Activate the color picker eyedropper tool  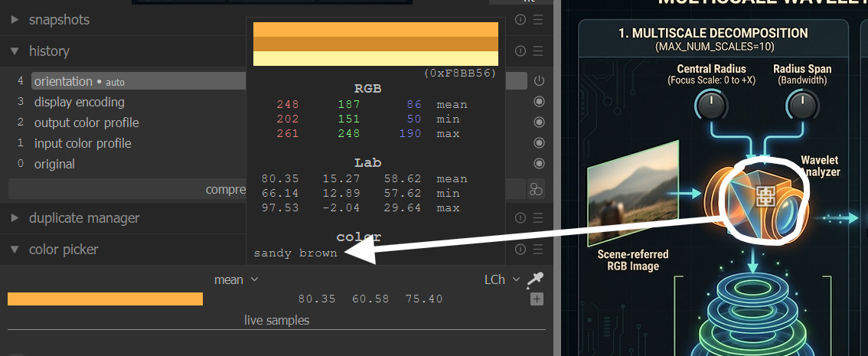point(534,280)
